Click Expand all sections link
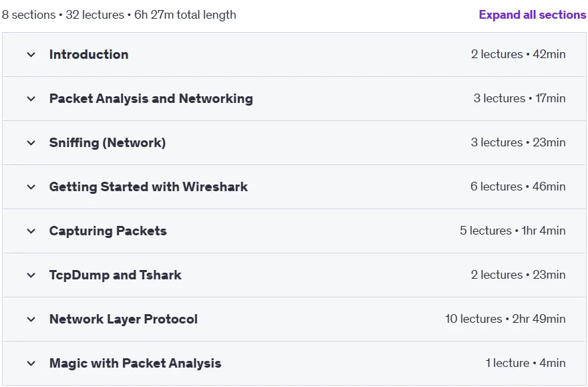588x387 pixels. (532, 15)
